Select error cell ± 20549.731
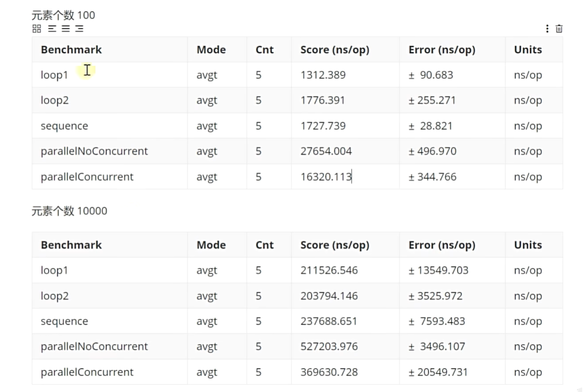This screenshot has width=584, height=392. [x=438, y=372]
